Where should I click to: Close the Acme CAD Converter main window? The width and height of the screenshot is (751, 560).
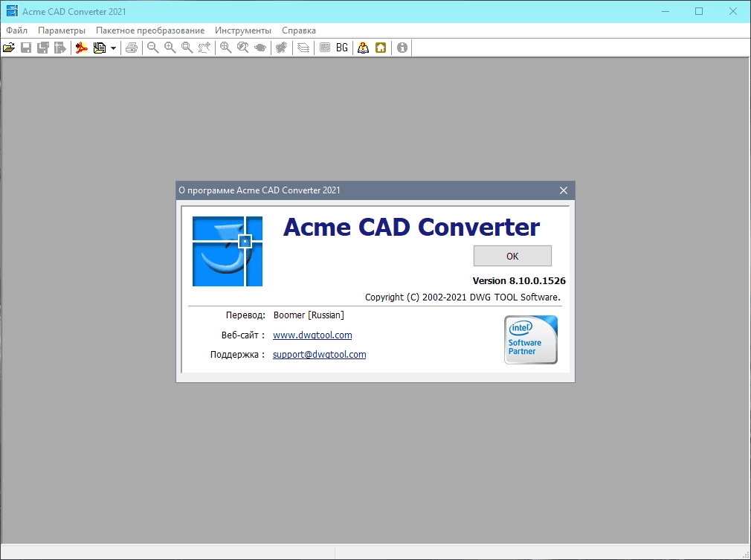point(733,11)
